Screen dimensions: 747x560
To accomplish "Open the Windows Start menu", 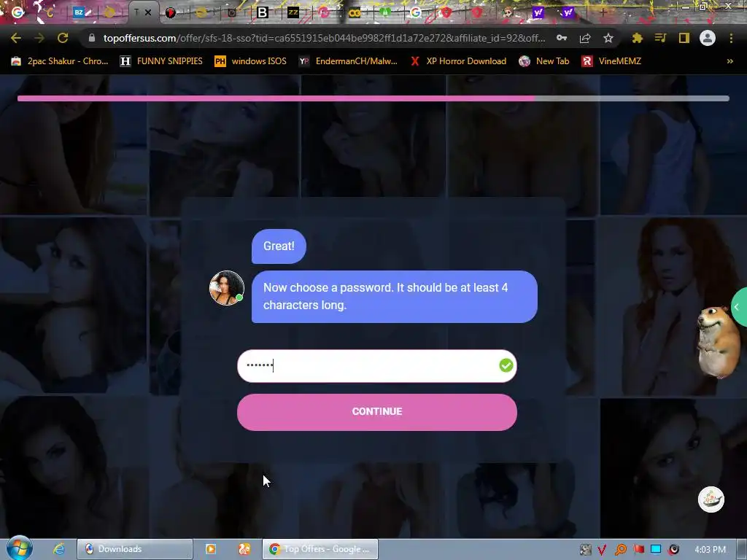I will (x=20, y=548).
